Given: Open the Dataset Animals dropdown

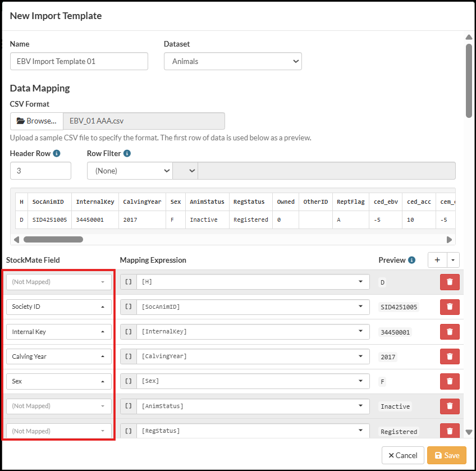Looking at the screenshot, I should pyautogui.click(x=232, y=61).
